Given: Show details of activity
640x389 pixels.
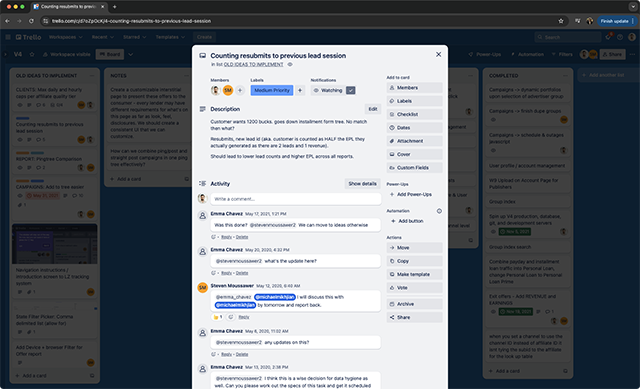Looking at the screenshot, I should click(x=362, y=184).
